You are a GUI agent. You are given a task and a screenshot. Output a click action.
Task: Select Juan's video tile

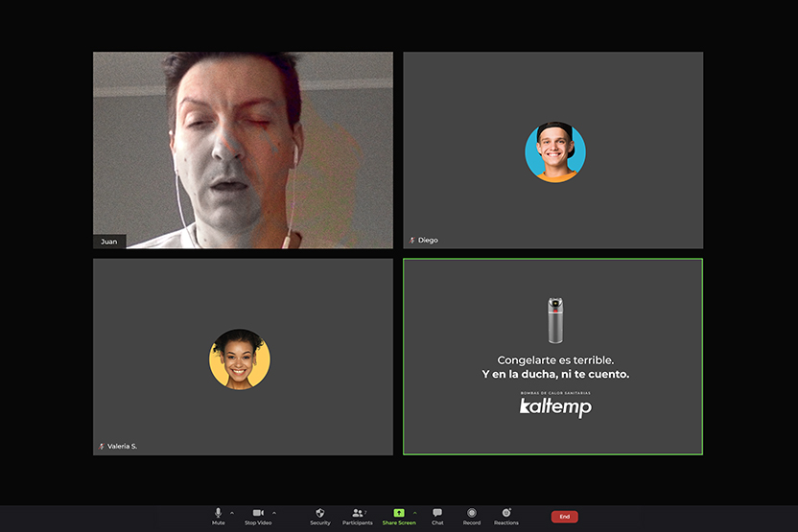click(x=243, y=150)
